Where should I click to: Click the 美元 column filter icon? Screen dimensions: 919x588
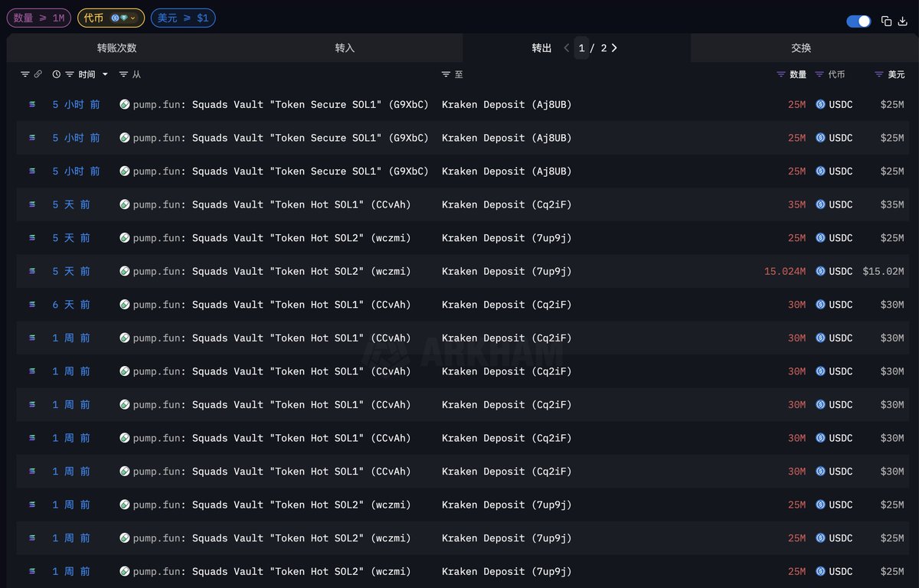878,74
